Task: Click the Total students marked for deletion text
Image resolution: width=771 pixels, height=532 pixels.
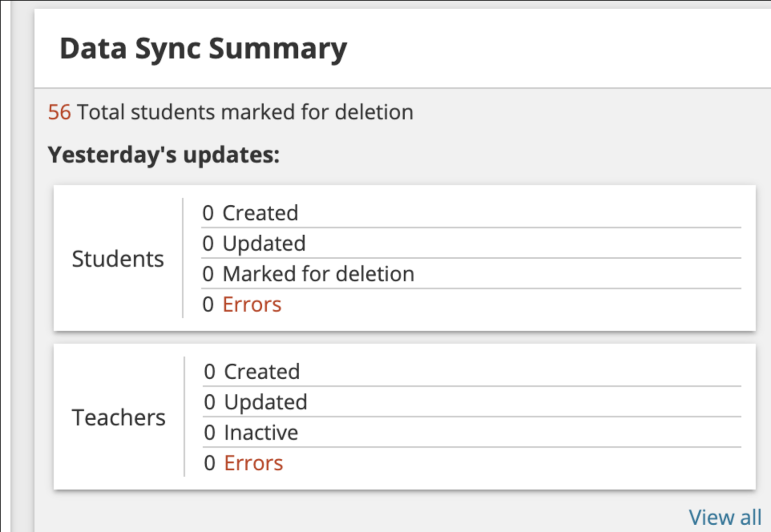Action: (x=245, y=112)
